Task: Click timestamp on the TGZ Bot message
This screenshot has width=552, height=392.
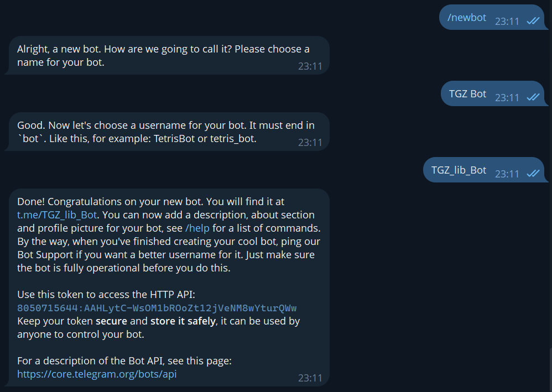Action: [507, 98]
